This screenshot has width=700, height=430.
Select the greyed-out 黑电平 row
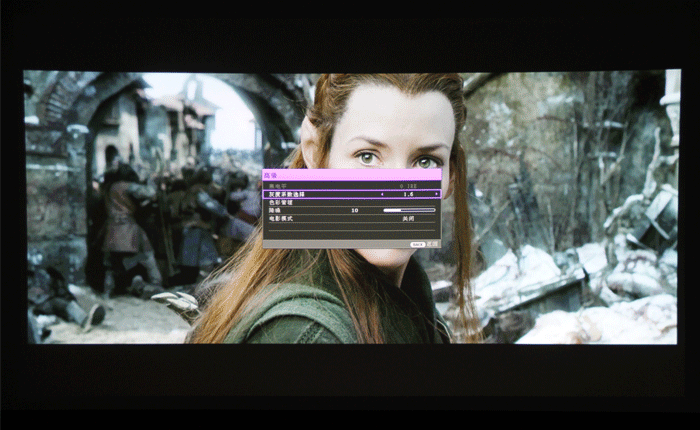tap(277, 185)
